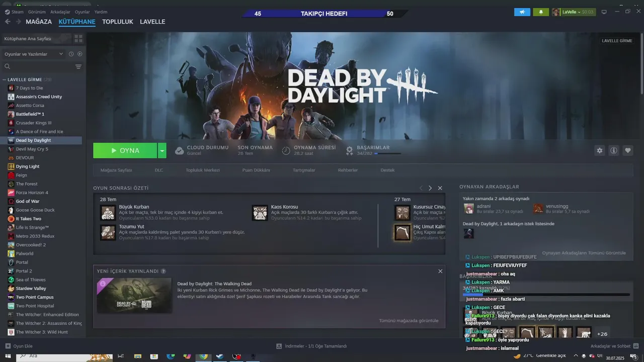The image size is (644, 362).
Task: Open İndirmeler status at bottom
Action: click(x=311, y=346)
